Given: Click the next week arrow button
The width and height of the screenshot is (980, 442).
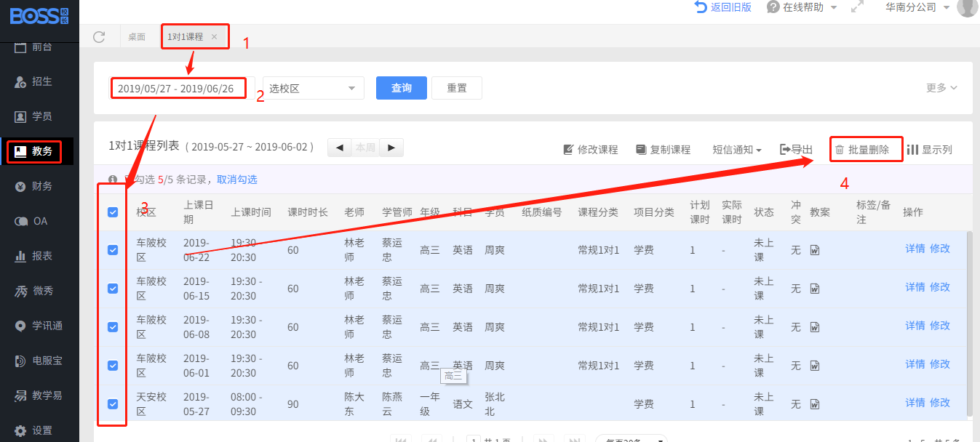Looking at the screenshot, I should point(391,148).
